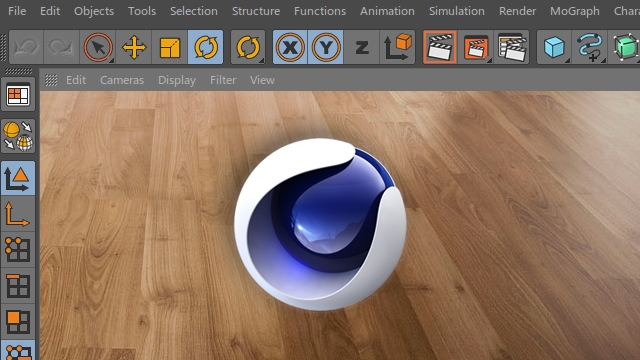Screen dimensions: 640x360
Task: Open viewport Filter menu
Action: [223, 80]
